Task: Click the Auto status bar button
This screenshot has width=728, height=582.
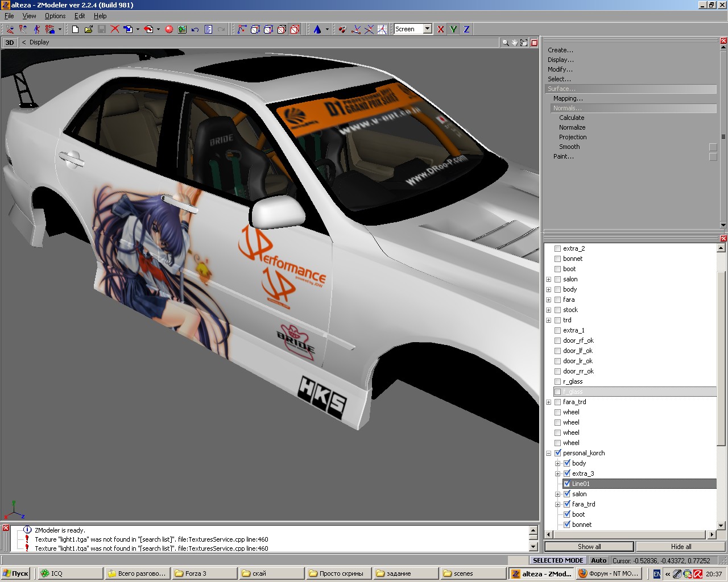Action: [598, 560]
